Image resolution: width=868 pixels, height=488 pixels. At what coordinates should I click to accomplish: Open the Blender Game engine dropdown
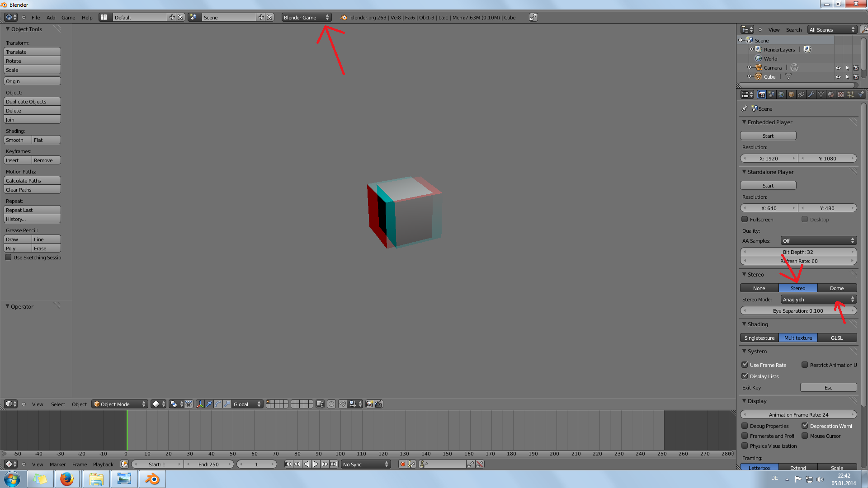[x=306, y=17]
